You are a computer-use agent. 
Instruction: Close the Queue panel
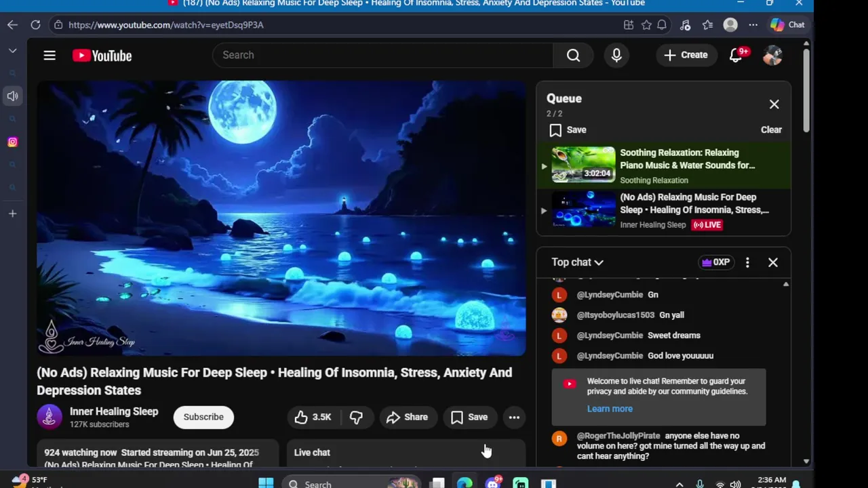(x=774, y=104)
